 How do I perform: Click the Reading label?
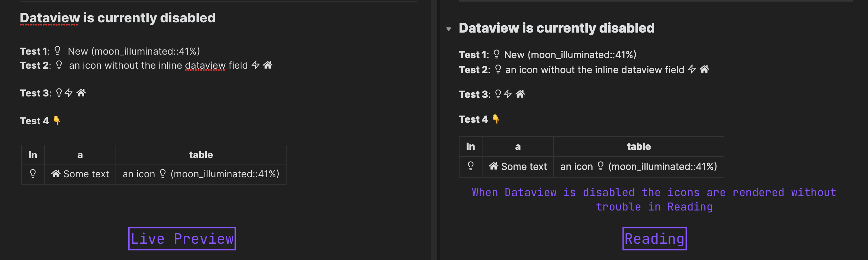click(x=655, y=238)
